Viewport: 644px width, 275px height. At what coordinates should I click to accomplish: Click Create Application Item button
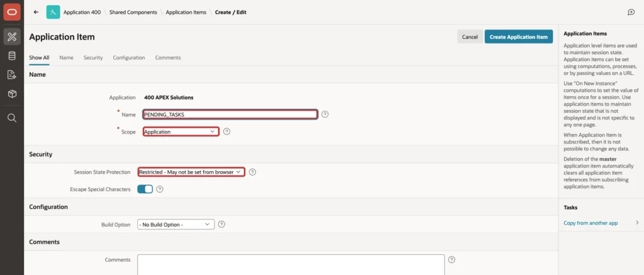(519, 36)
